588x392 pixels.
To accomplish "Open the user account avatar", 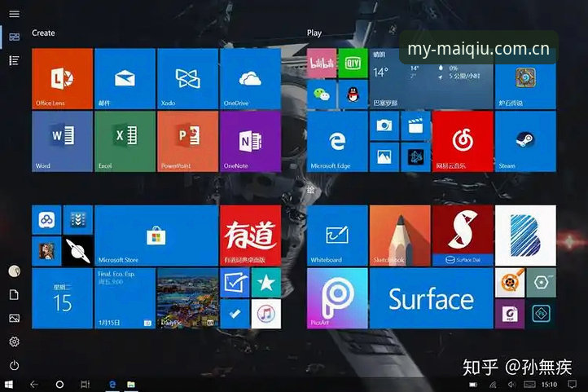I will click(14, 271).
